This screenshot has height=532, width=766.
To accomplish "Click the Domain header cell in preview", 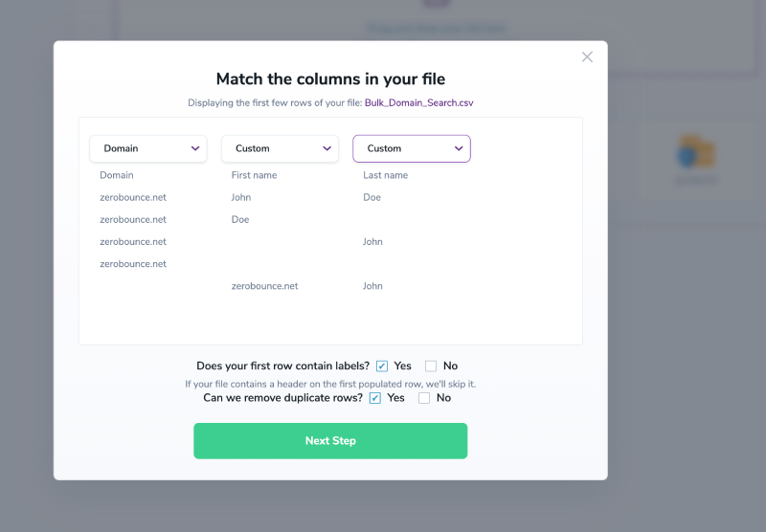I will click(x=117, y=175).
